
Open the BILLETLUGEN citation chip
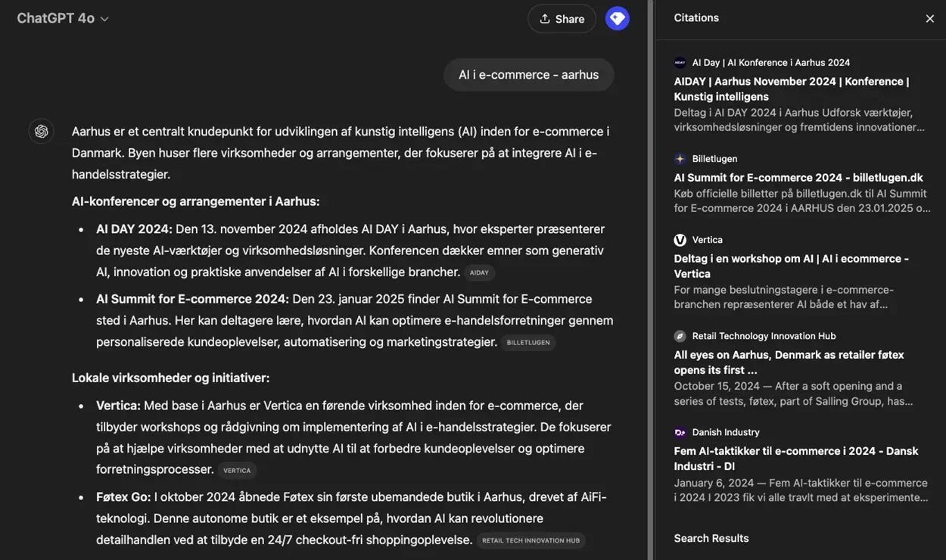tap(528, 343)
